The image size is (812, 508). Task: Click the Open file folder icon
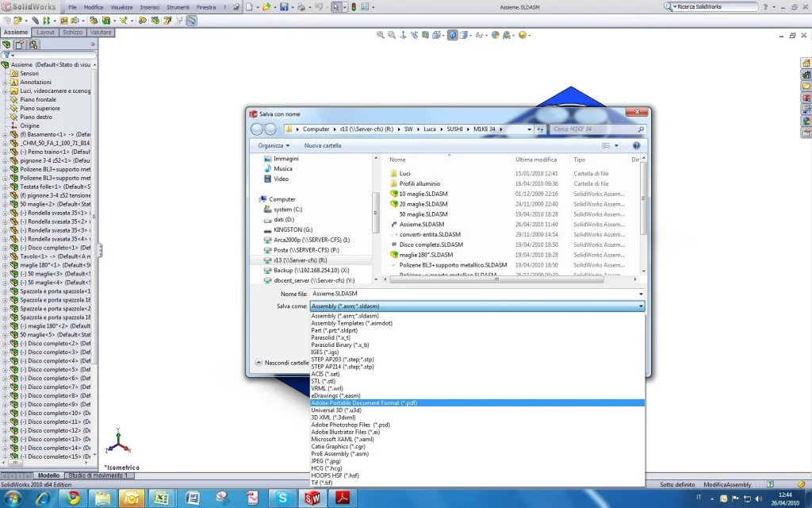tap(266, 7)
